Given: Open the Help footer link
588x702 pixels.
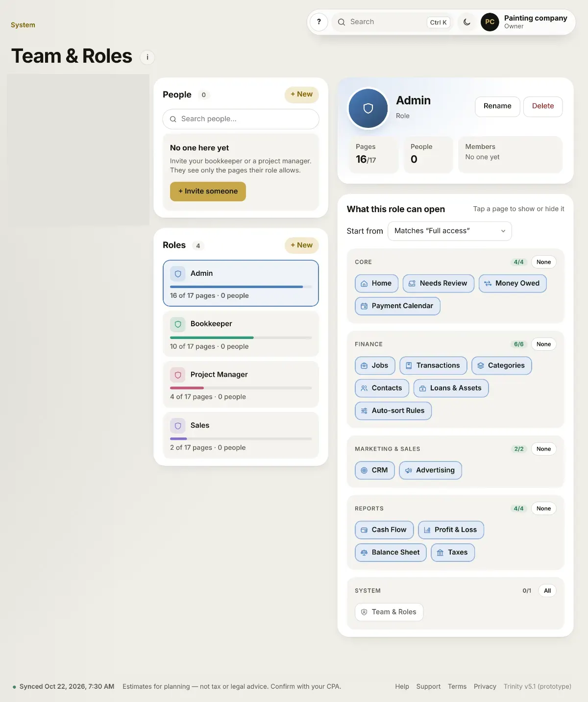Looking at the screenshot, I should [x=402, y=686].
